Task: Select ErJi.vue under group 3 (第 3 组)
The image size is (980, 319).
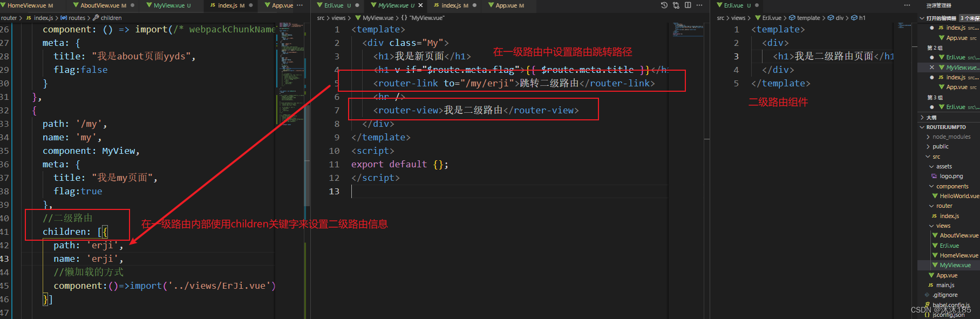Action: pos(949,107)
